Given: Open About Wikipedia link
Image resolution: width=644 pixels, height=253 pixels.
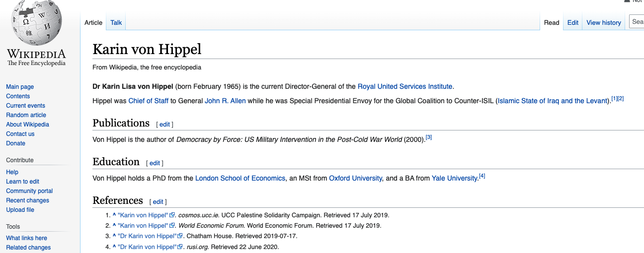Looking at the screenshot, I should 27,125.
